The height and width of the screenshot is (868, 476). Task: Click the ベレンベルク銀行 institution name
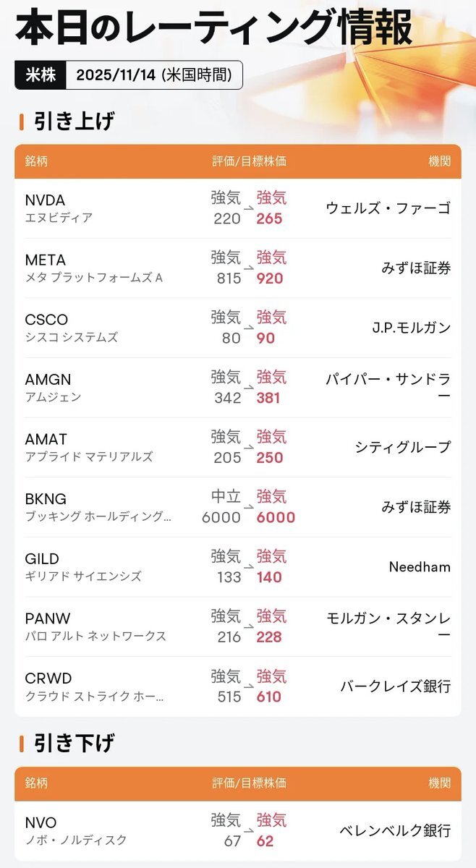395,830
